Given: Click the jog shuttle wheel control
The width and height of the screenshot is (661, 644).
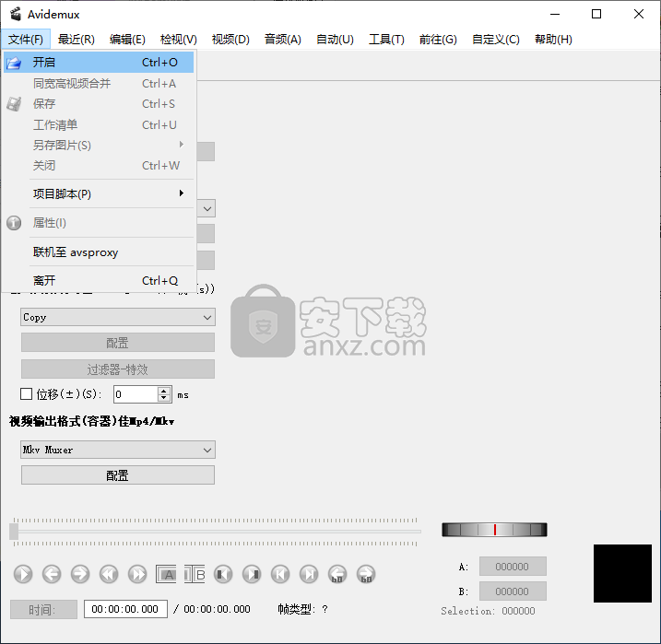Looking at the screenshot, I should (494, 530).
